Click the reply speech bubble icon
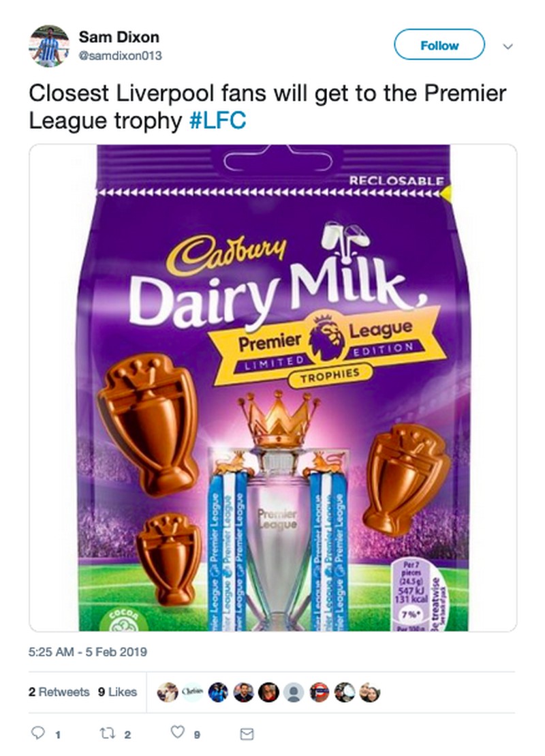 coord(39,734)
